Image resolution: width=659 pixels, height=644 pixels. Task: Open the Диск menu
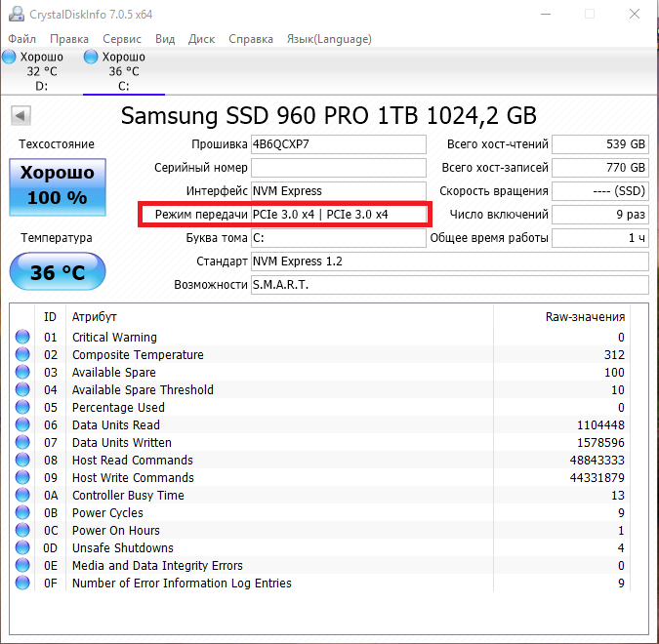pyautogui.click(x=201, y=39)
